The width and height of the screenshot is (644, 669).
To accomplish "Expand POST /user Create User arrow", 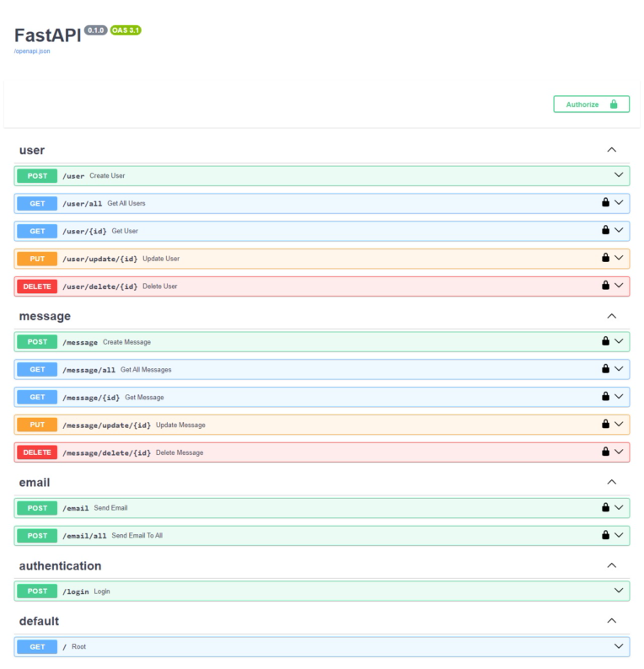I will tap(619, 175).
